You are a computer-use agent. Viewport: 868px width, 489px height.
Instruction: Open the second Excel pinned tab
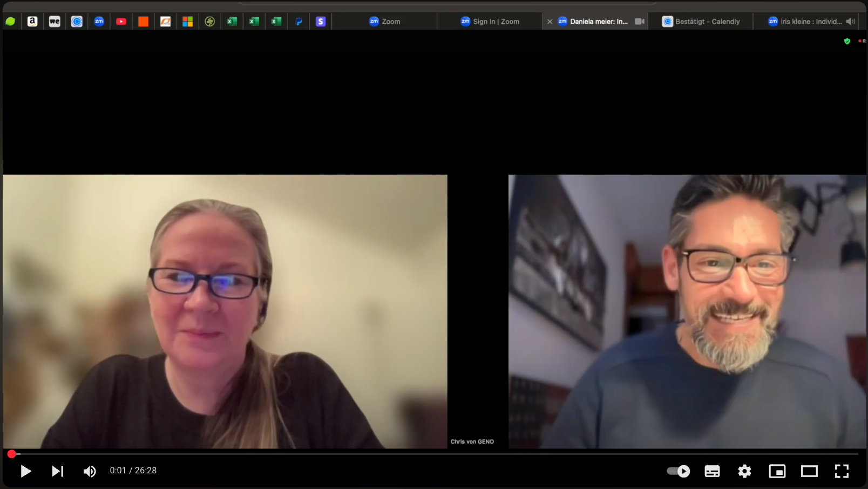tap(254, 22)
